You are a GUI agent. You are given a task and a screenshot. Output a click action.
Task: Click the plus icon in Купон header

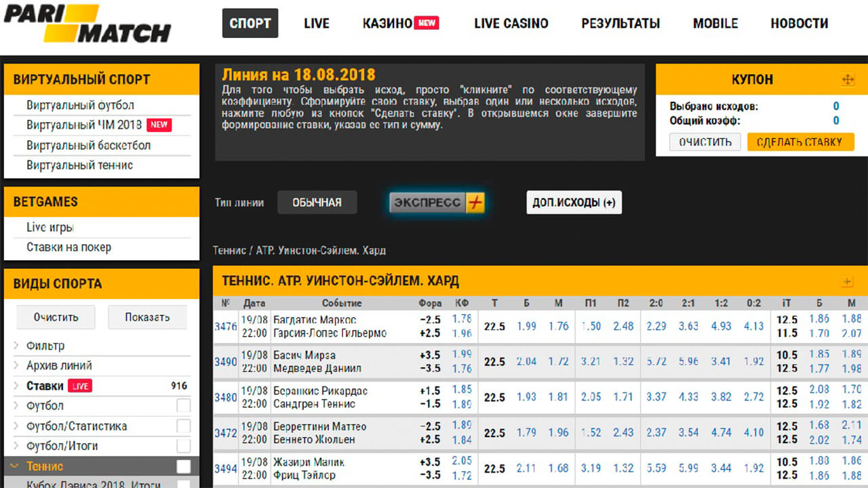click(x=848, y=80)
